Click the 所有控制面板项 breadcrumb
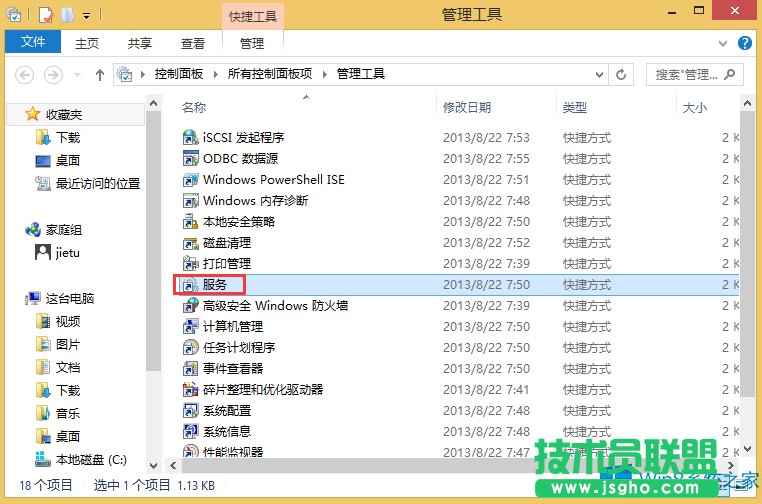 [x=270, y=74]
